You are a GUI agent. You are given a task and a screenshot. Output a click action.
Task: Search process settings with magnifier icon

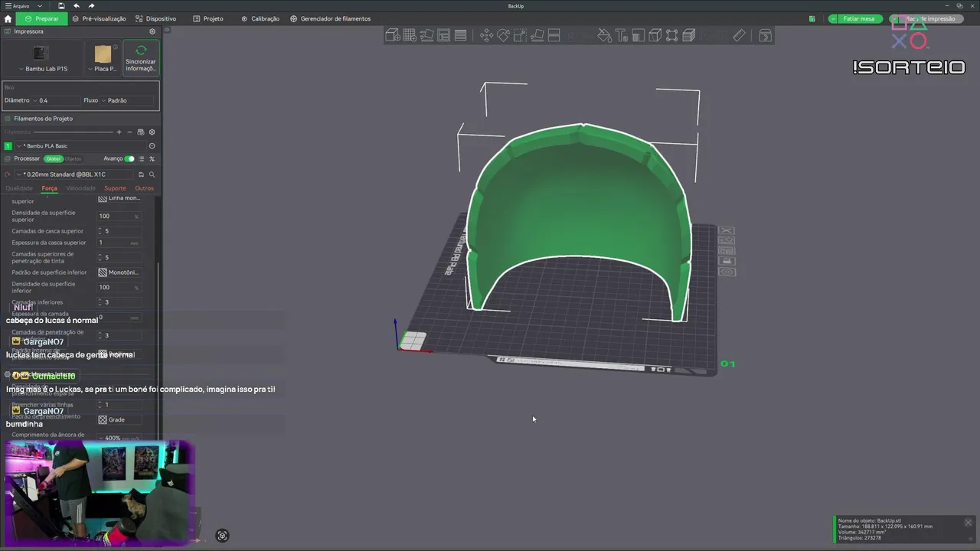[x=152, y=174]
